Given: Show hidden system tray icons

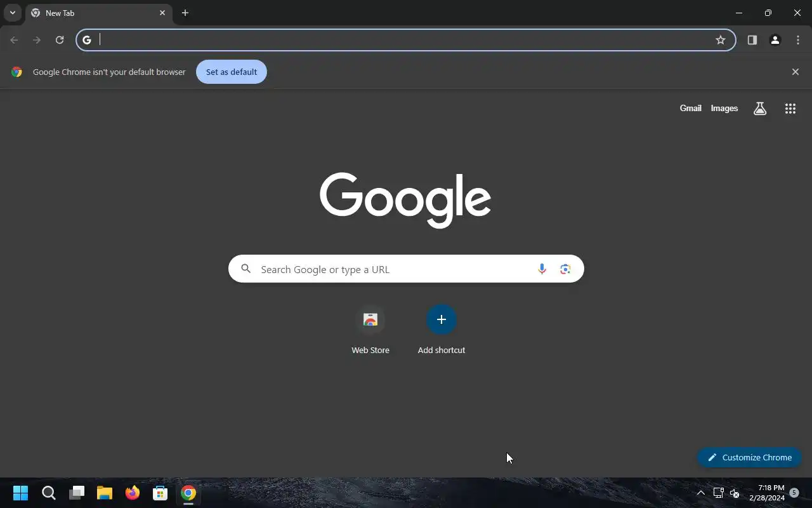Looking at the screenshot, I should 701,493.
